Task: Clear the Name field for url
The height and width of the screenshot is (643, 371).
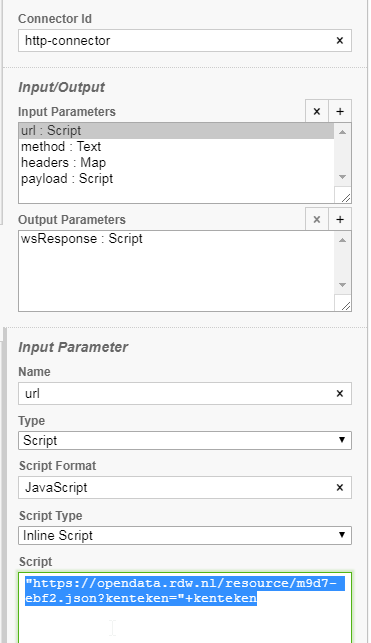Action: tap(339, 394)
